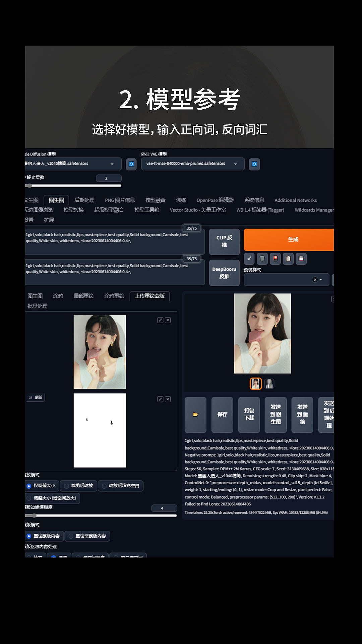Refresh the Stable Diffusion model list
The width and height of the screenshot is (362, 644).
tap(131, 164)
